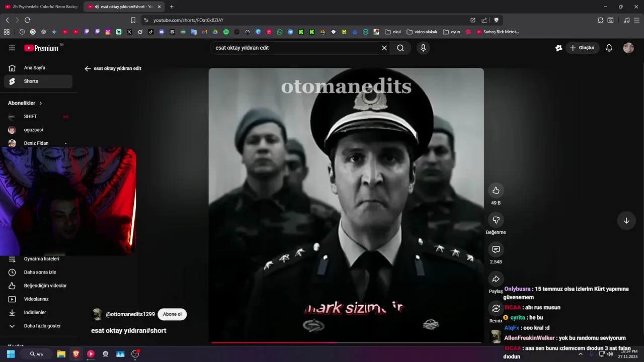This screenshot has height=362, width=644.
Task: Open WhatsApp bookmark in bookmarks bar
Action: click(280, 32)
